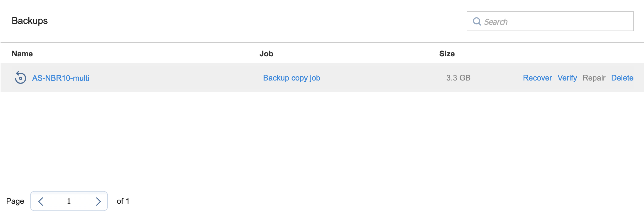The width and height of the screenshot is (644, 216).
Task: Click the page number field showing 1
Action: [69, 201]
